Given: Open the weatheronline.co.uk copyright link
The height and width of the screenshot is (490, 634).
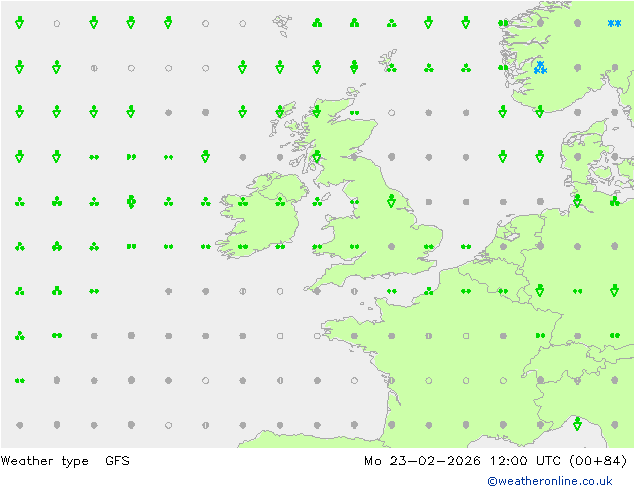Looking at the screenshot, I should 550,481.
